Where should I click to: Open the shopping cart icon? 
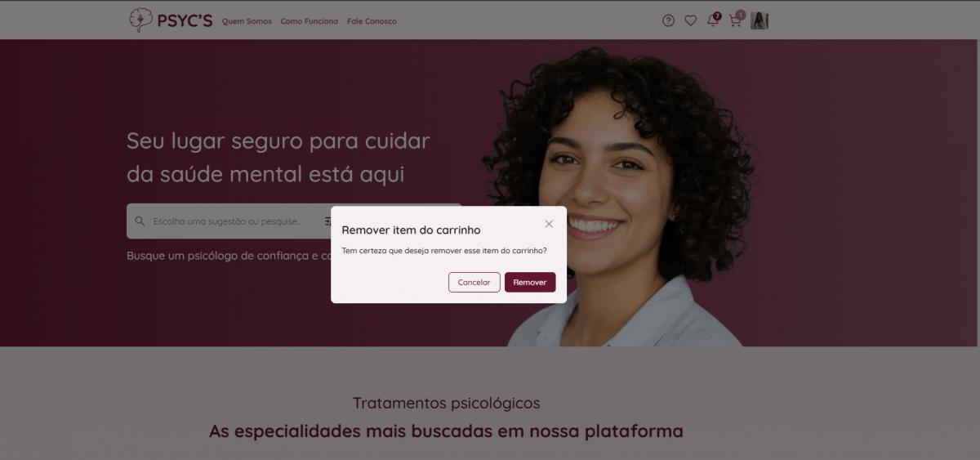click(x=734, y=21)
